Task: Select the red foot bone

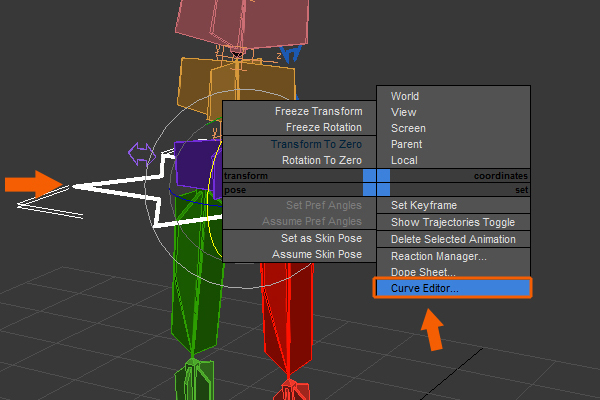Action: (292, 390)
